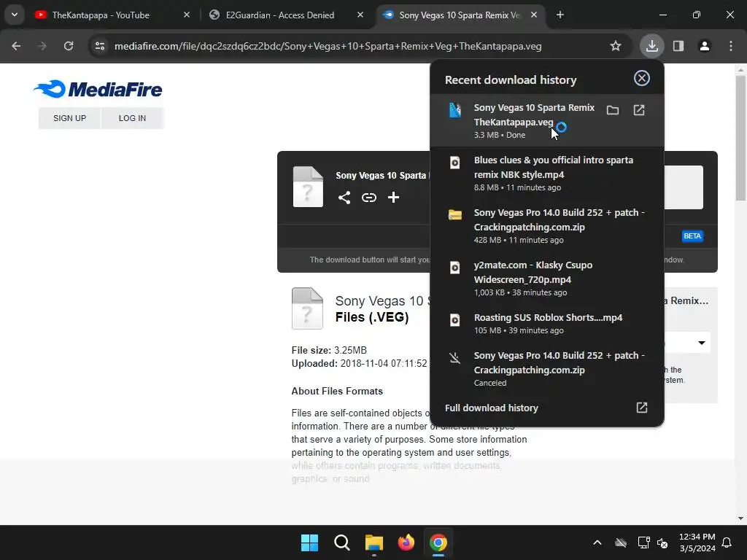747x560 pixels.
Task: Open the Chrome profile icon
Action: (x=705, y=46)
